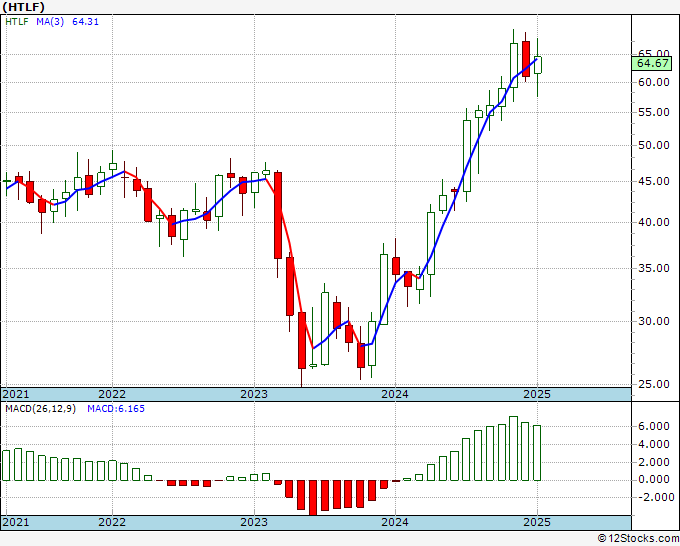Click the 30.00 price axis label
Screen dimensions: 680x546
tap(654, 321)
